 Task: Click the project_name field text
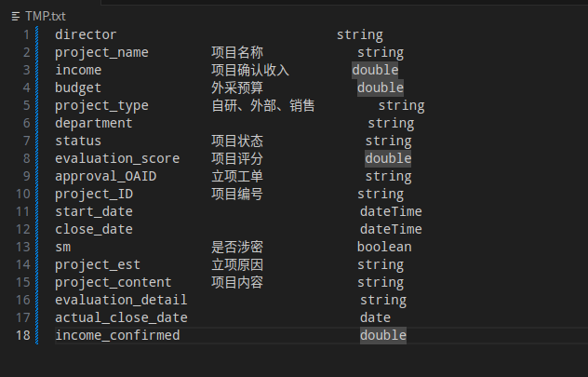[101, 52]
